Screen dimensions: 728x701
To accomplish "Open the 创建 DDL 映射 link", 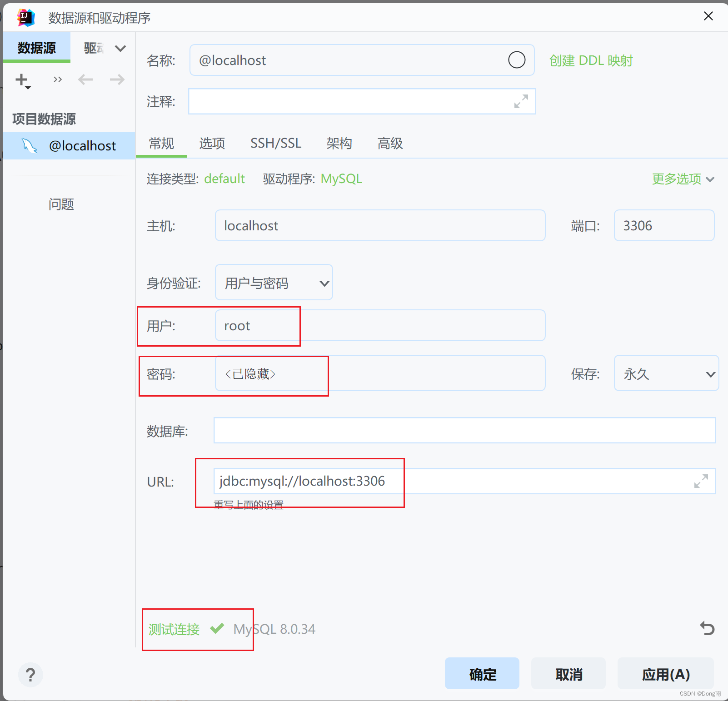I will pos(590,60).
